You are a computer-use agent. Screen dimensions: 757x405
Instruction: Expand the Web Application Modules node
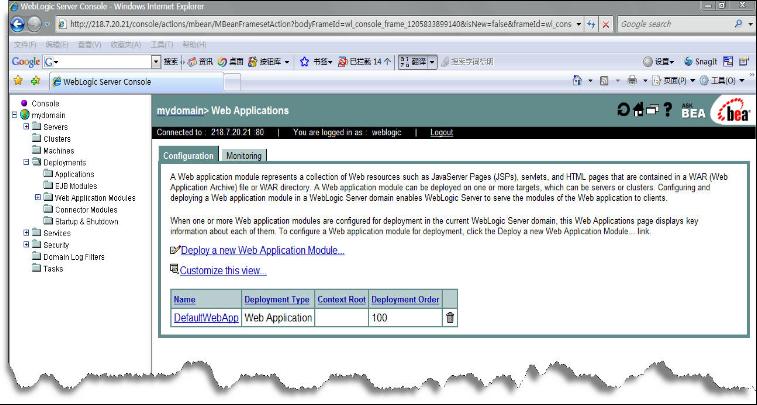(x=38, y=197)
